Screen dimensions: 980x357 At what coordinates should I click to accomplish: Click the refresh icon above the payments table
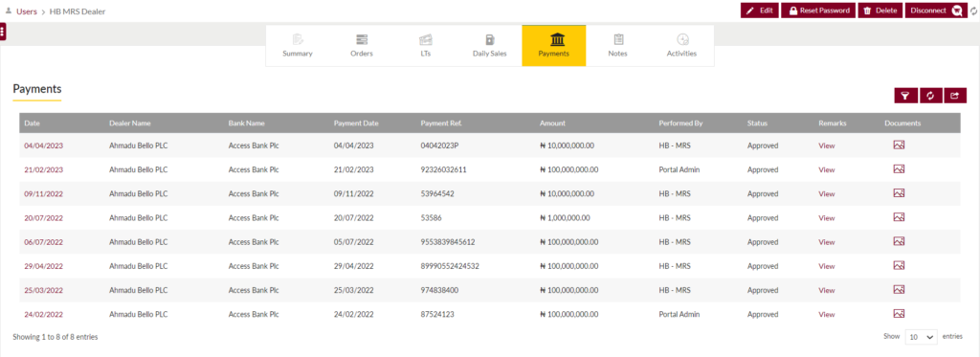click(x=930, y=96)
